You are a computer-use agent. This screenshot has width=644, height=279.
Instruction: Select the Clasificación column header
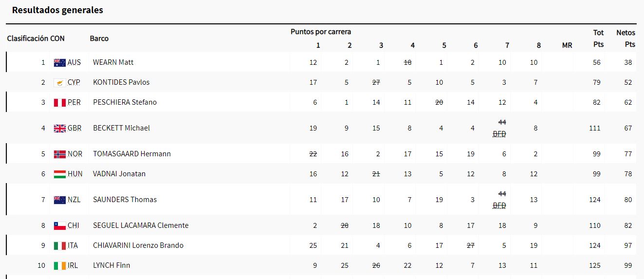point(27,38)
